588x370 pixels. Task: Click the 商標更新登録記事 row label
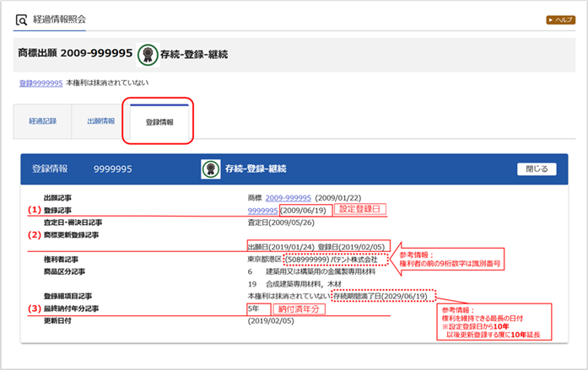[x=72, y=234]
